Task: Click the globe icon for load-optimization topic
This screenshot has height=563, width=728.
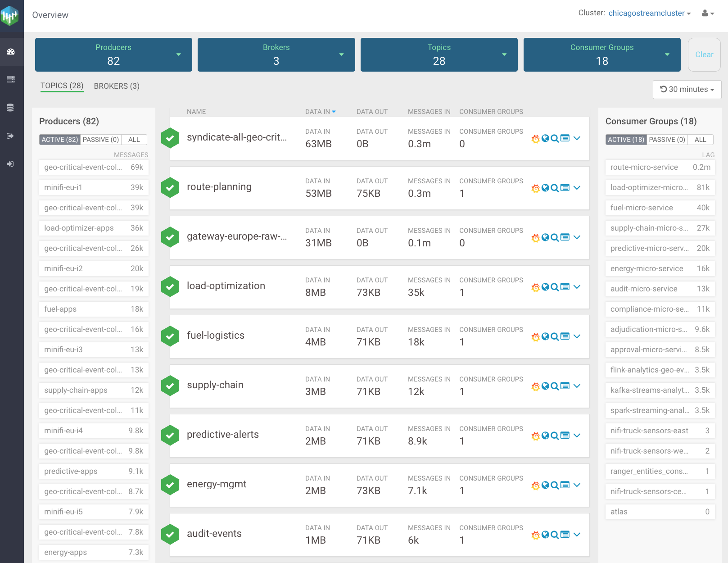Action: [x=545, y=287]
